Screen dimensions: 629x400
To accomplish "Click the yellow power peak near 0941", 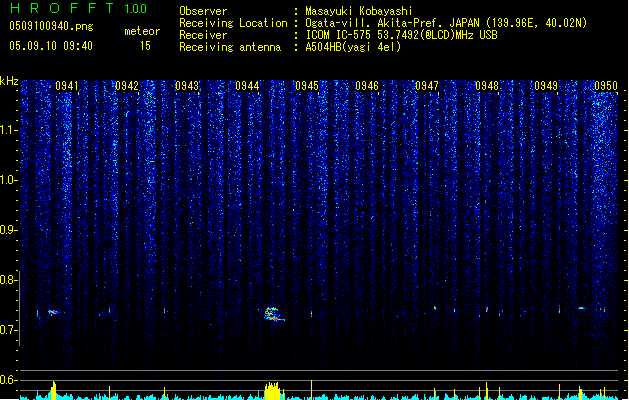I will pos(54,390).
